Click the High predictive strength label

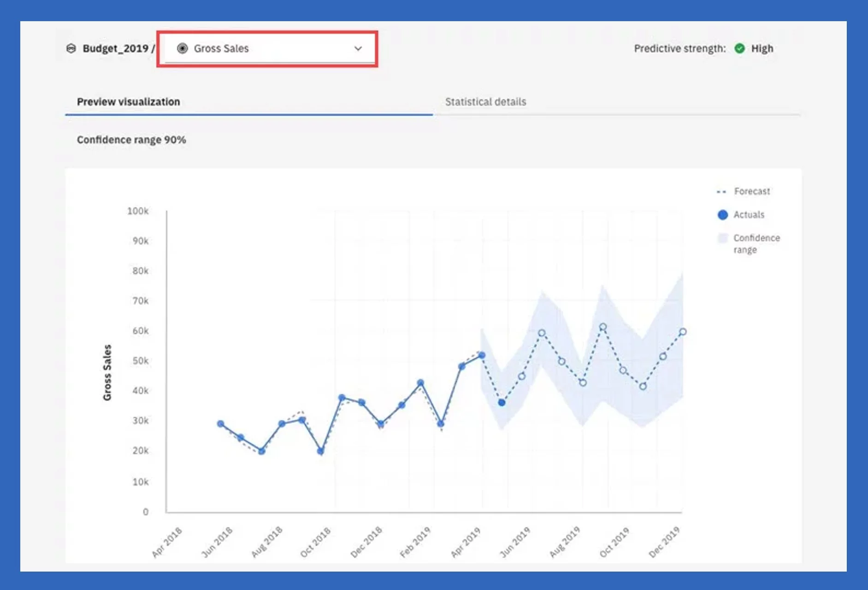click(762, 48)
